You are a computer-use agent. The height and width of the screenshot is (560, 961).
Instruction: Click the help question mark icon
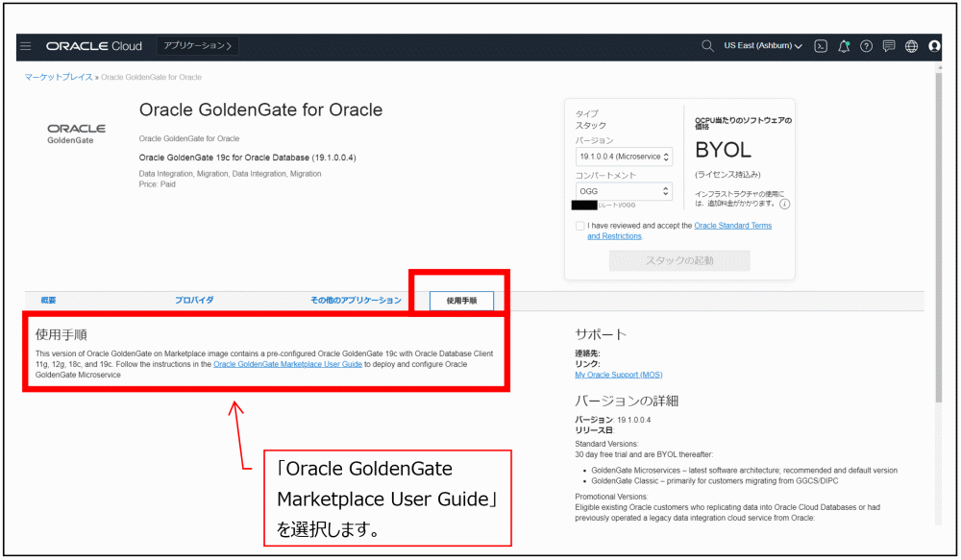[x=866, y=46]
